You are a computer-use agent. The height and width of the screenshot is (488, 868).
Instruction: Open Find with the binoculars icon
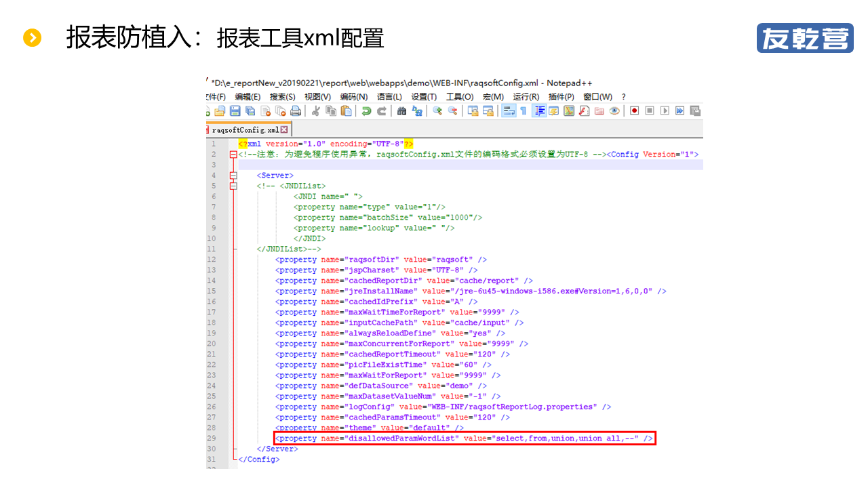[402, 111]
